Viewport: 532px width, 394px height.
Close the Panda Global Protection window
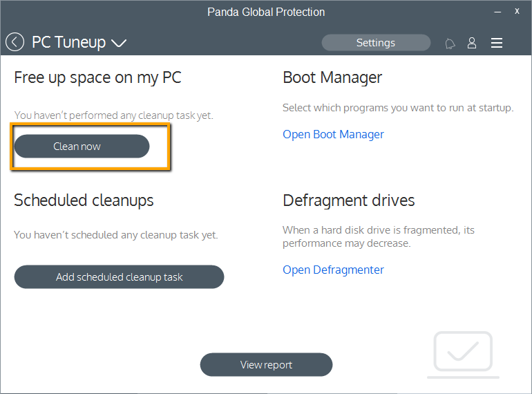coord(517,11)
